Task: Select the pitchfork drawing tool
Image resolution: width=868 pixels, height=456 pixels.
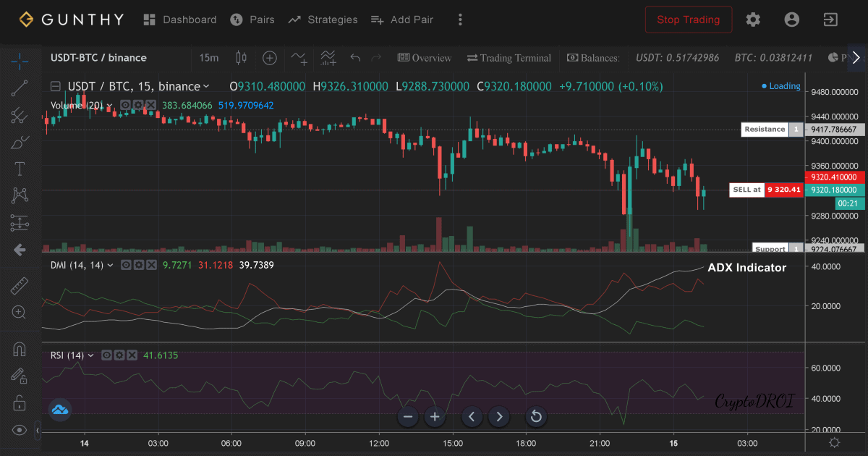Action: 20,115
